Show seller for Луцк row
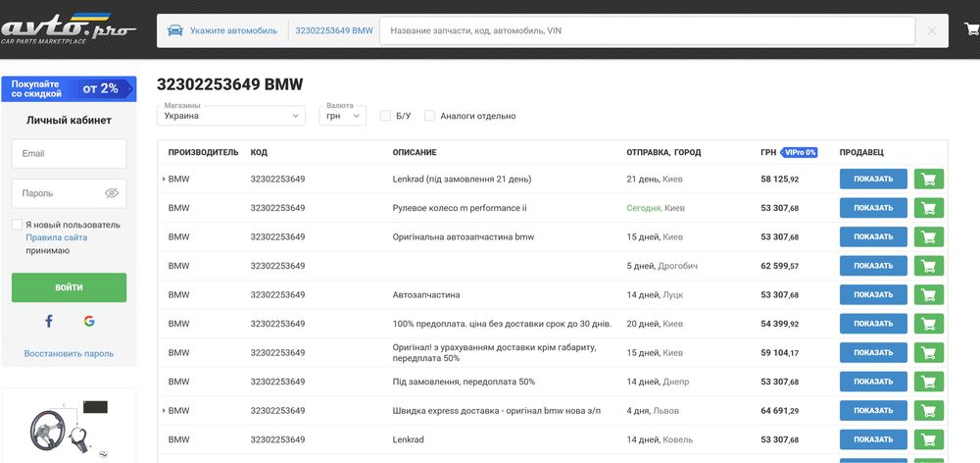The height and width of the screenshot is (463, 980). [873, 294]
